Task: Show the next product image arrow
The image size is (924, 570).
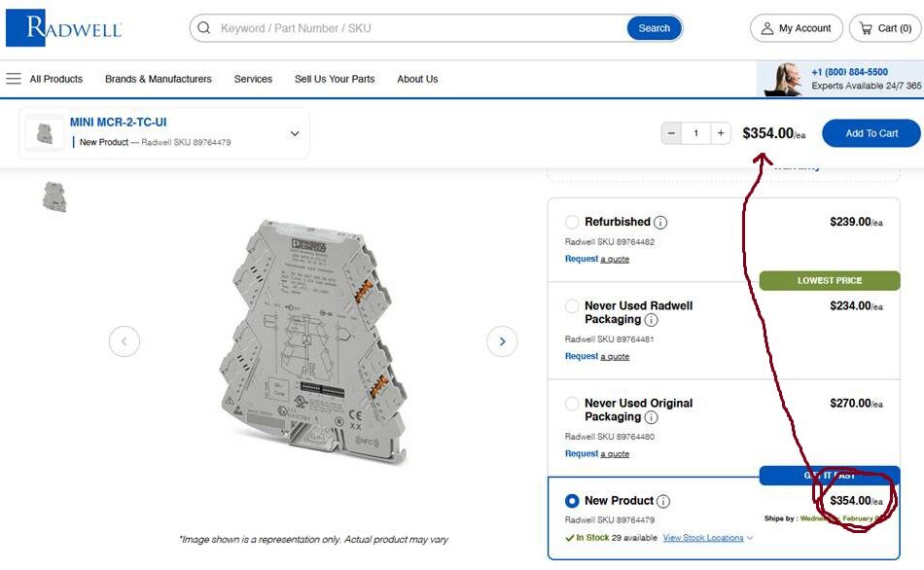Action: (502, 341)
